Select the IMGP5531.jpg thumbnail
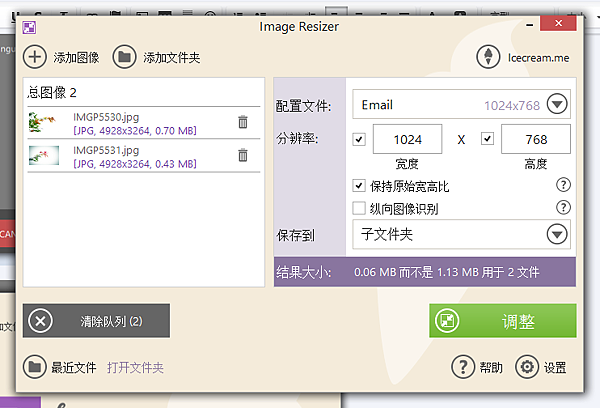 tap(44, 155)
